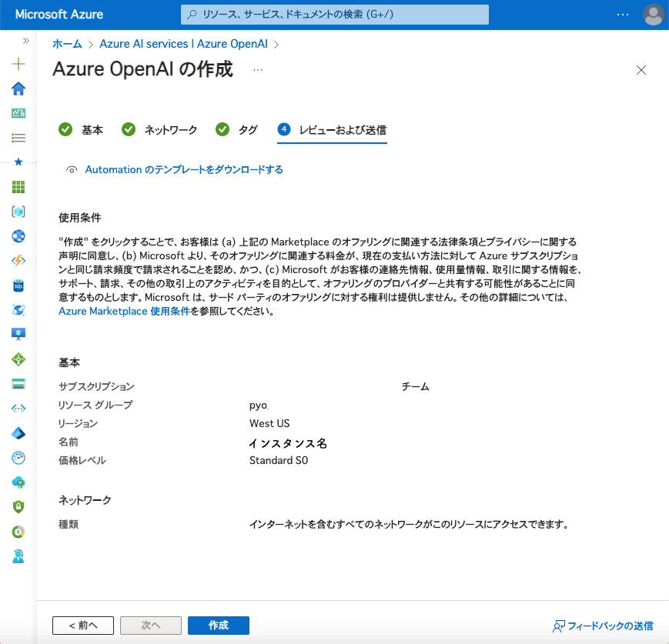Expand the left portal menu with double chevron

[26, 41]
